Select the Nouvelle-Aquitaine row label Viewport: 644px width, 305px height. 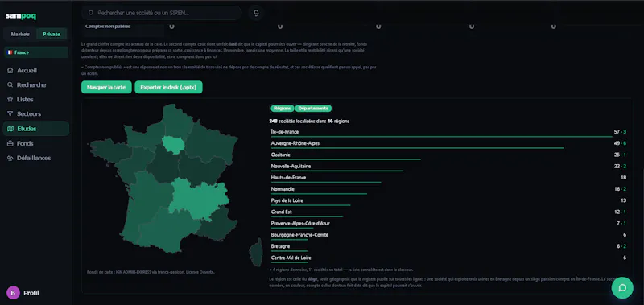pos(291,167)
